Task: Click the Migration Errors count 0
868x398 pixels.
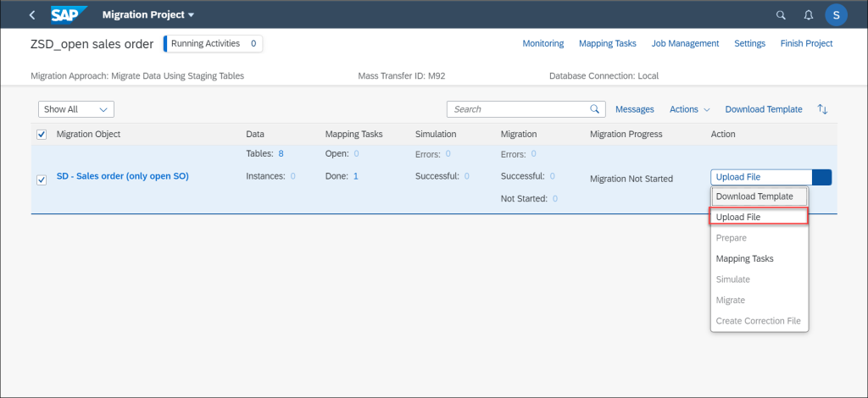Action: 533,153
